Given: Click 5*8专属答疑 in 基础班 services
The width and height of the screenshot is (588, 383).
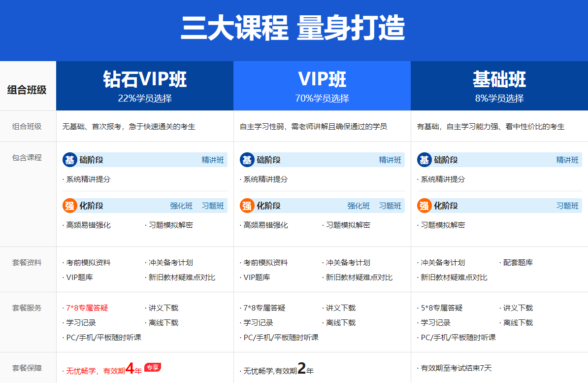Looking at the screenshot, I should click(441, 308).
